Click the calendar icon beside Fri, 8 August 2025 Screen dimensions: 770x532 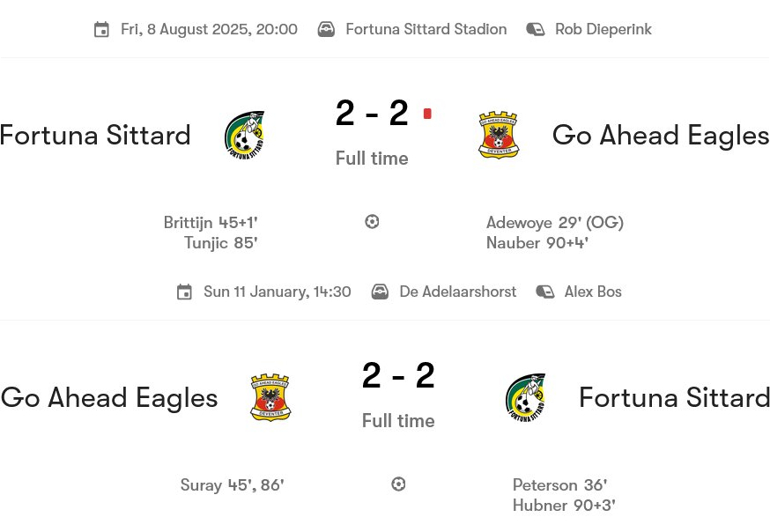(x=102, y=30)
